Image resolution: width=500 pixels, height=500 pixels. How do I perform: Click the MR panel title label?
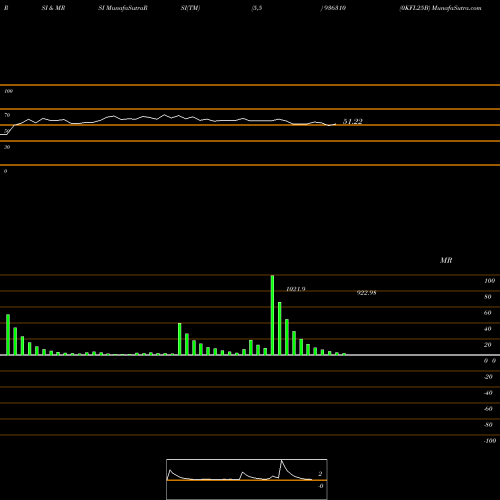coord(446,260)
